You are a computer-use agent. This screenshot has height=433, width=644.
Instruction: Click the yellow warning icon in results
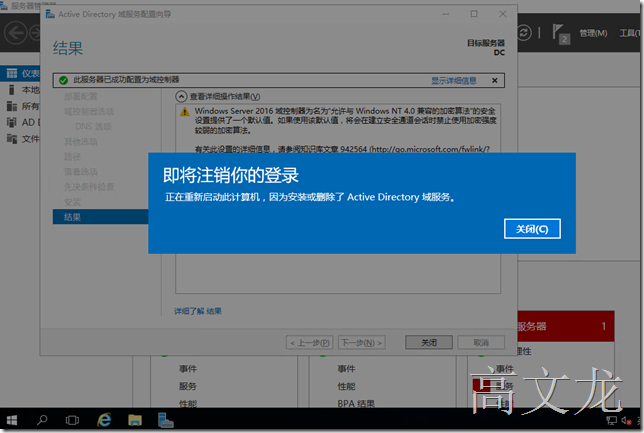pyautogui.click(x=185, y=111)
